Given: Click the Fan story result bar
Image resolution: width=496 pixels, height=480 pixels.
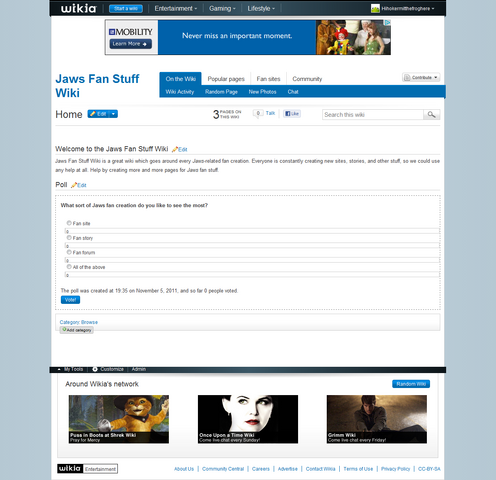Looking at the screenshot, I should [x=252, y=246].
